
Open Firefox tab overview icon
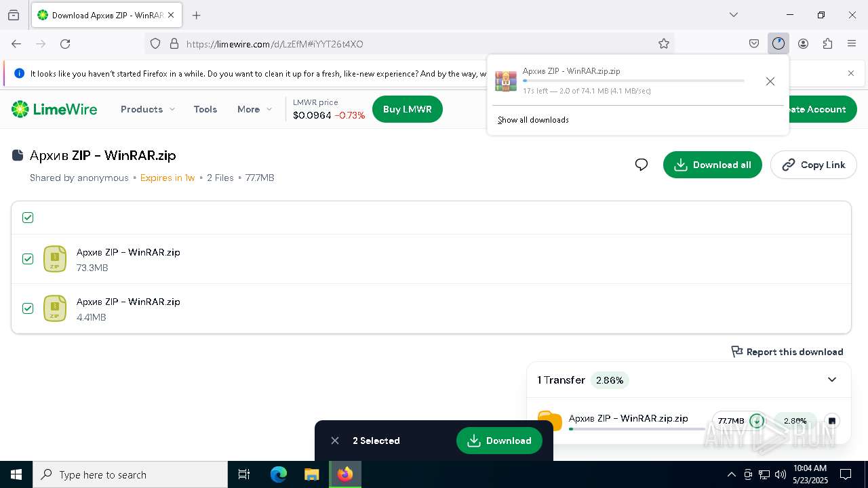point(14,15)
